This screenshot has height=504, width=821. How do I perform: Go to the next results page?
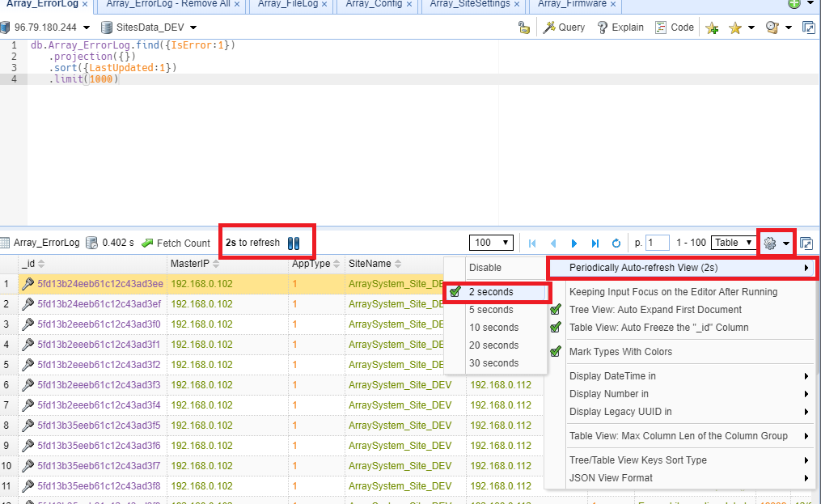(573, 243)
